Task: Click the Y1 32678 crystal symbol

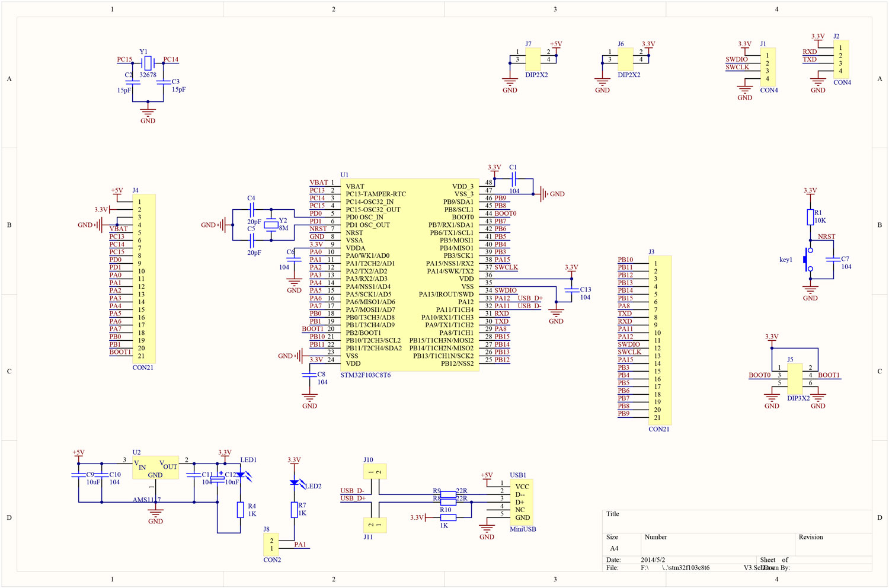Action: tap(148, 62)
